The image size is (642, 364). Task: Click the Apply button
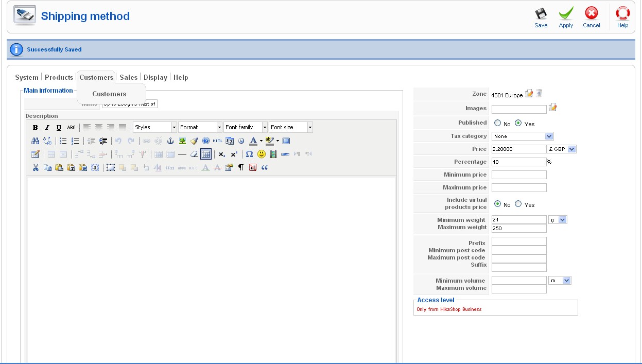click(566, 17)
